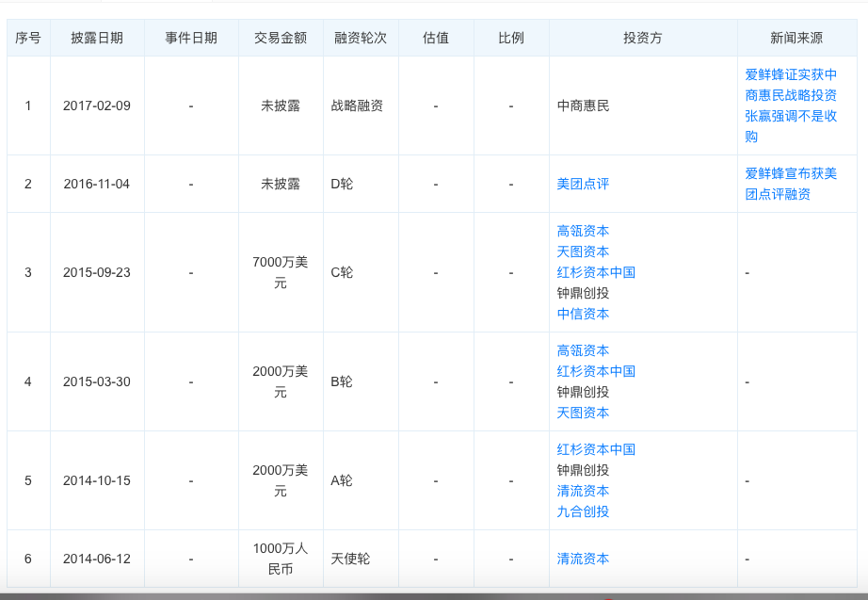Viewport: 868px width, 600px height.
Task: Click the 估值 column header
Action: (x=436, y=38)
